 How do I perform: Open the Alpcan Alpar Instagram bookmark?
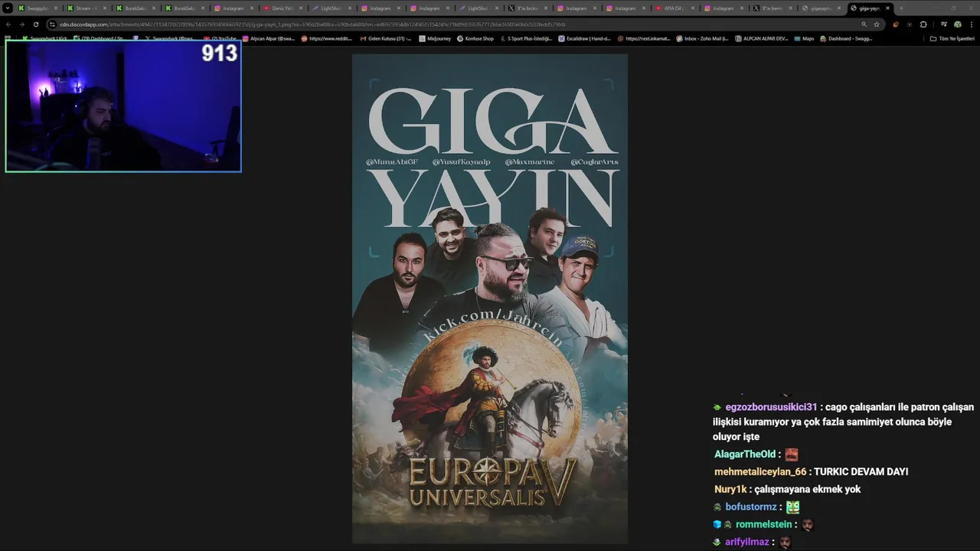tap(269, 38)
